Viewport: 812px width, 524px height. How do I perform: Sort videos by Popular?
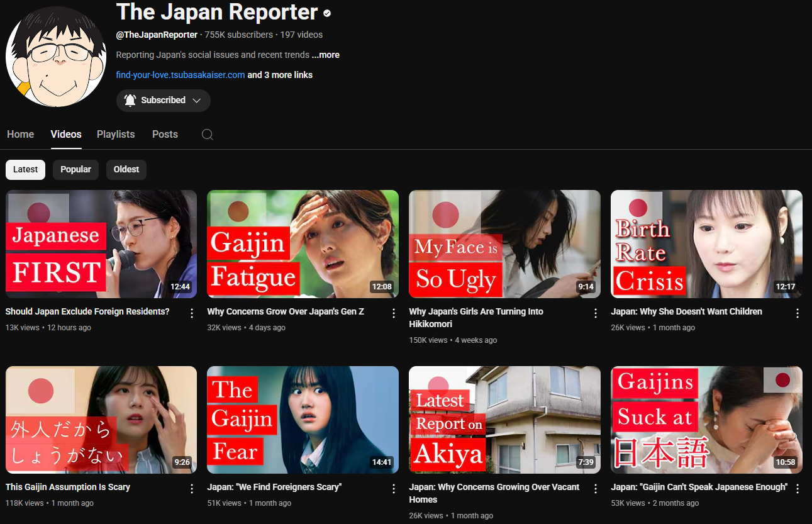[75, 169]
